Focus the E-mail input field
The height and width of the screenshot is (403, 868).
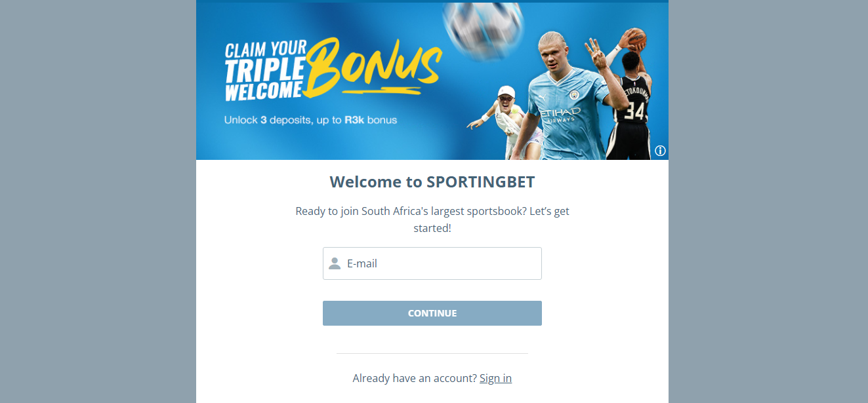[x=432, y=263]
